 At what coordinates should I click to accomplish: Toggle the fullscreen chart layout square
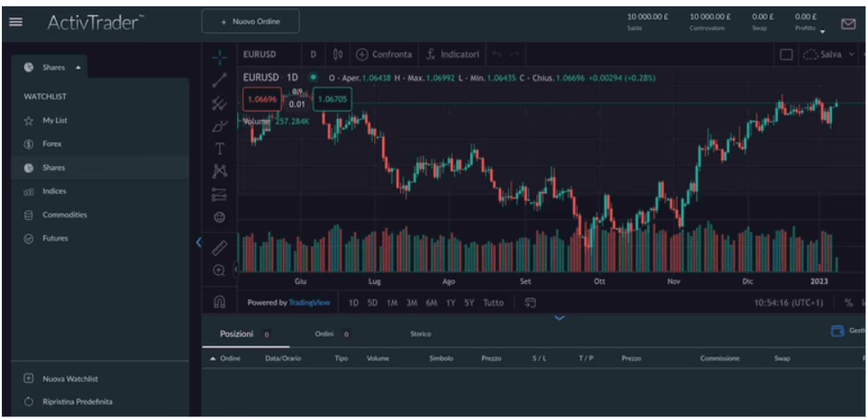(x=786, y=55)
